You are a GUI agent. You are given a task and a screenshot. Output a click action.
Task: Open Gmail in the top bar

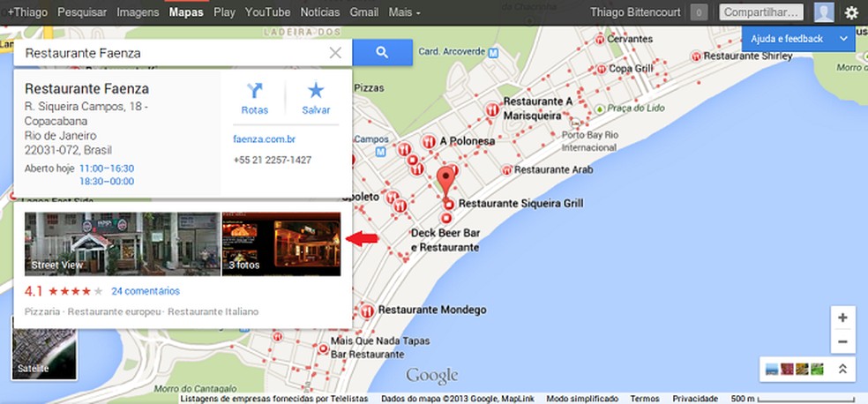364,12
